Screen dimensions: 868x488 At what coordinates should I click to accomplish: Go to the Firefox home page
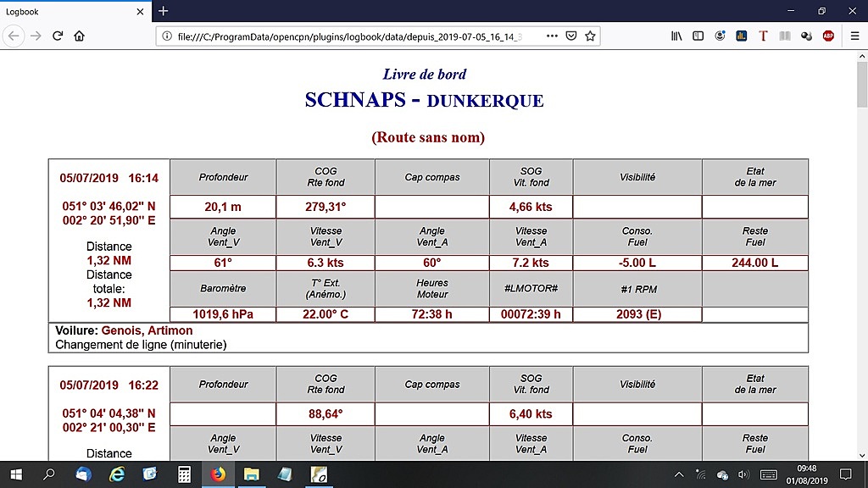[x=79, y=36]
